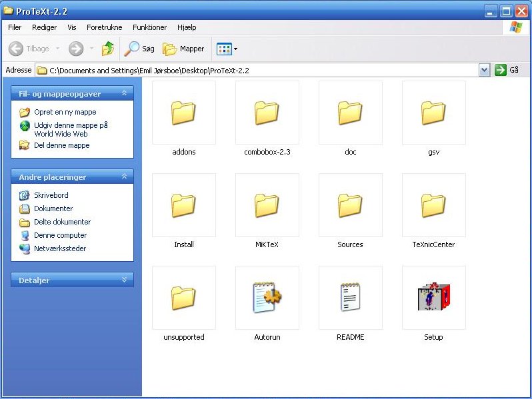This screenshot has height=399, width=532.
Task: Go to Denne computer location
Action: tap(61, 235)
